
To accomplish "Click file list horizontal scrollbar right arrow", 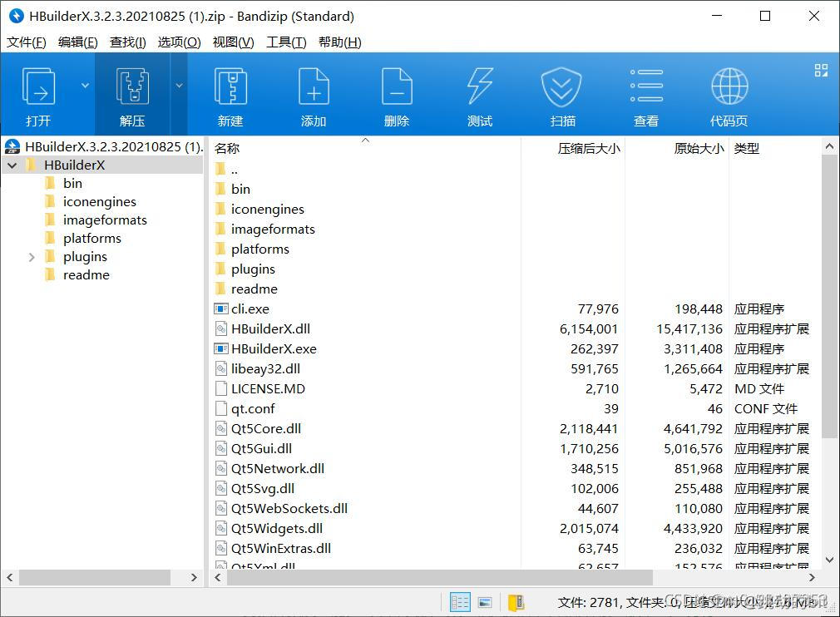I will coord(813,577).
